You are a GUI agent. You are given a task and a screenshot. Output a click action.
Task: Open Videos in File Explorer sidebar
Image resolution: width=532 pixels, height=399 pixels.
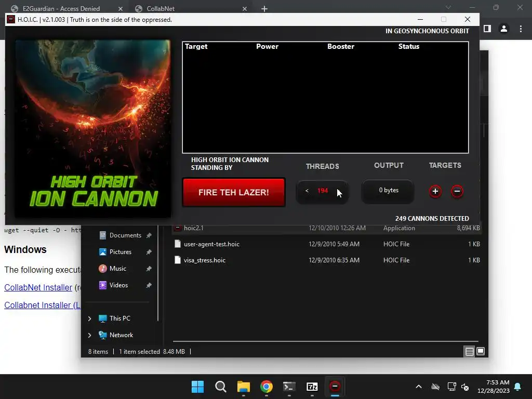point(118,285)
